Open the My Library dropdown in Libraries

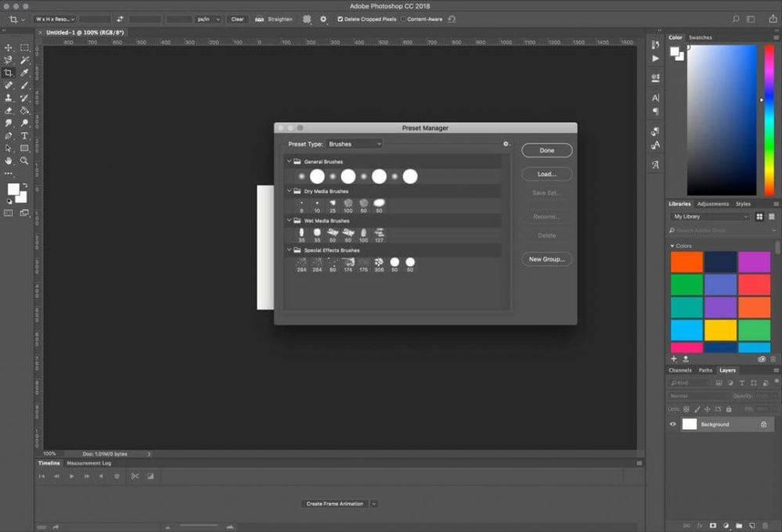708,216
